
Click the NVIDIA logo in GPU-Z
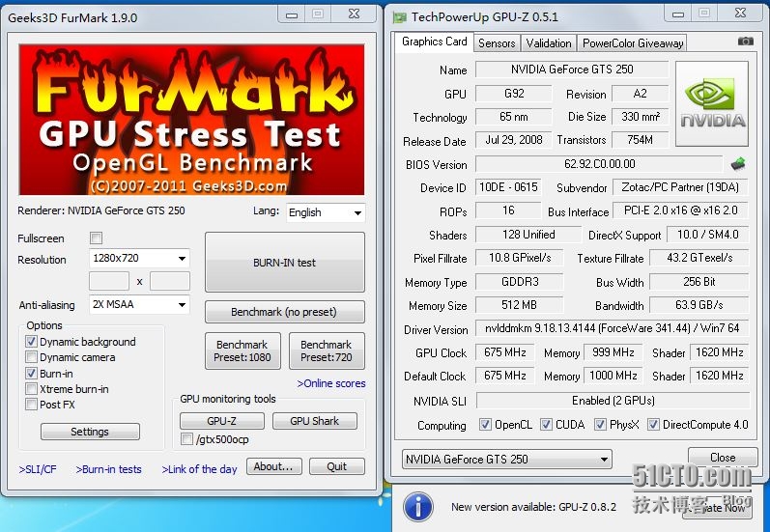coord(712,103)
